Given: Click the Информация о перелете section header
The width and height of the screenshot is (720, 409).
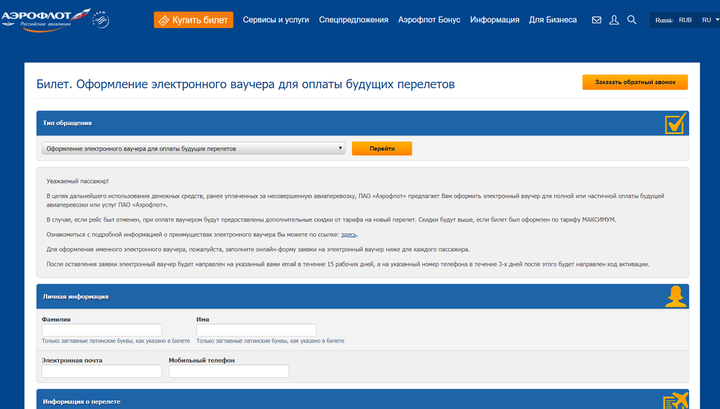Looking at the screenshot, I should pos(362,399).
